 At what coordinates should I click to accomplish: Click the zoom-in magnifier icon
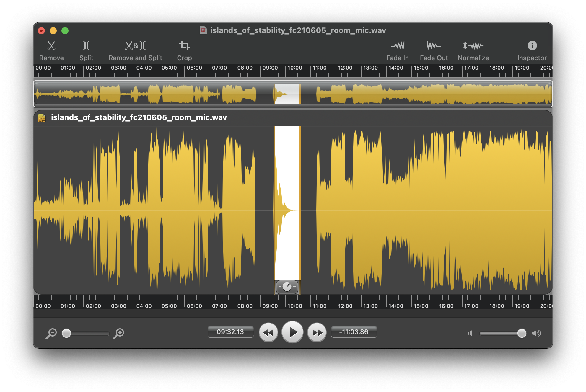[118, 333]
